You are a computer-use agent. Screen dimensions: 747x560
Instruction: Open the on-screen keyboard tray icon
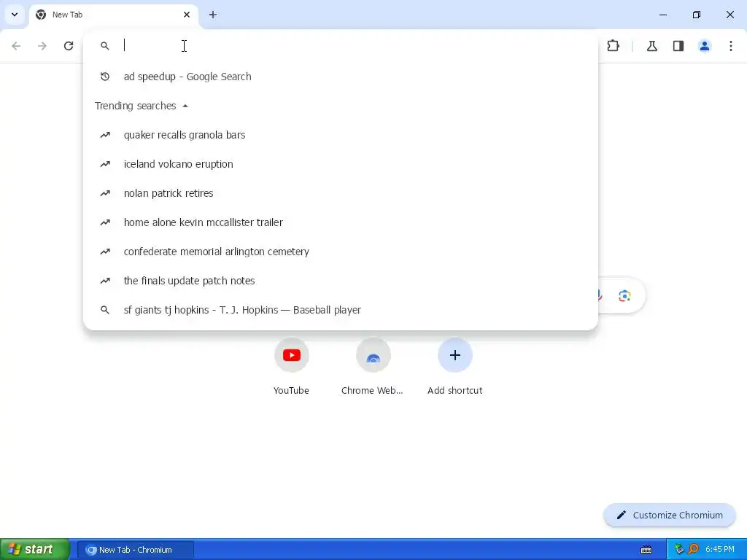coord(646,550)
